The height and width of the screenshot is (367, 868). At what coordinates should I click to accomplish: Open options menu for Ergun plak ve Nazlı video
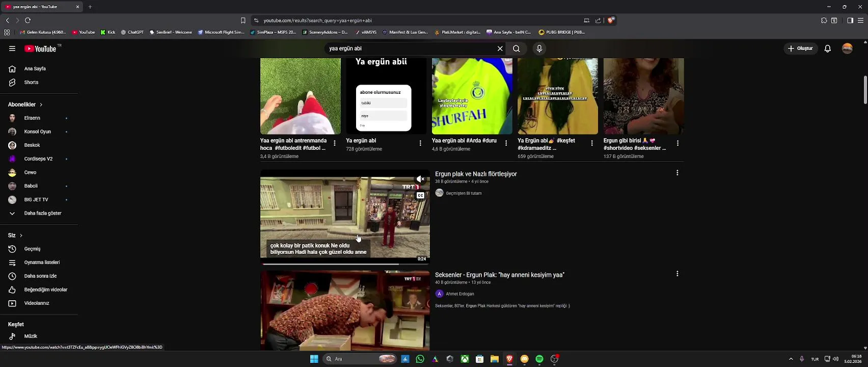point(677,173)
